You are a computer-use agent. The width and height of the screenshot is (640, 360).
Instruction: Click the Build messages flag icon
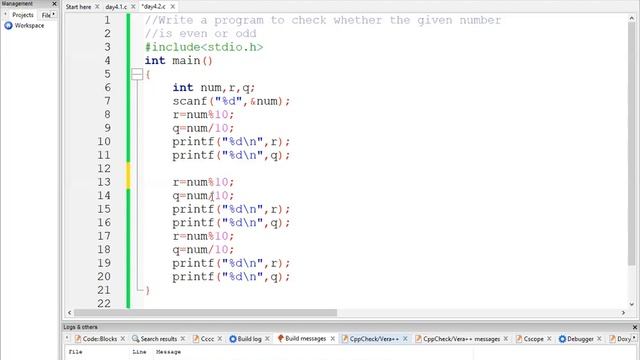point(280,338)
